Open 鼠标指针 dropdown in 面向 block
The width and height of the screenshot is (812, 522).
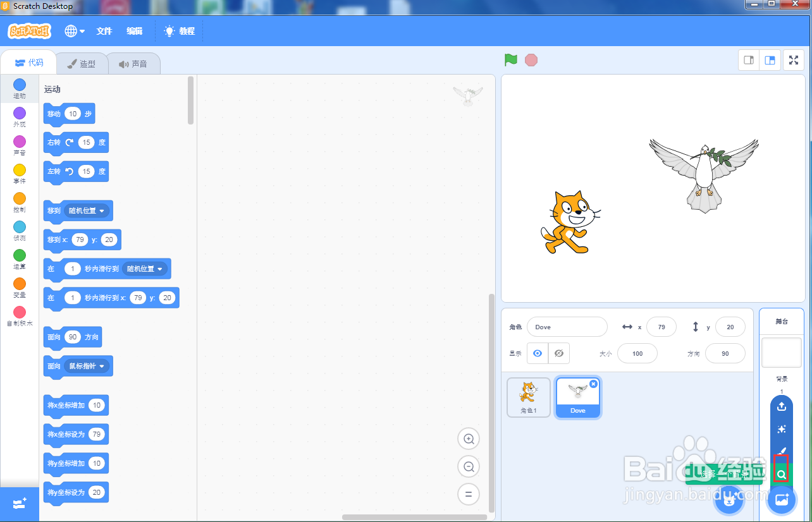[87, 366]
